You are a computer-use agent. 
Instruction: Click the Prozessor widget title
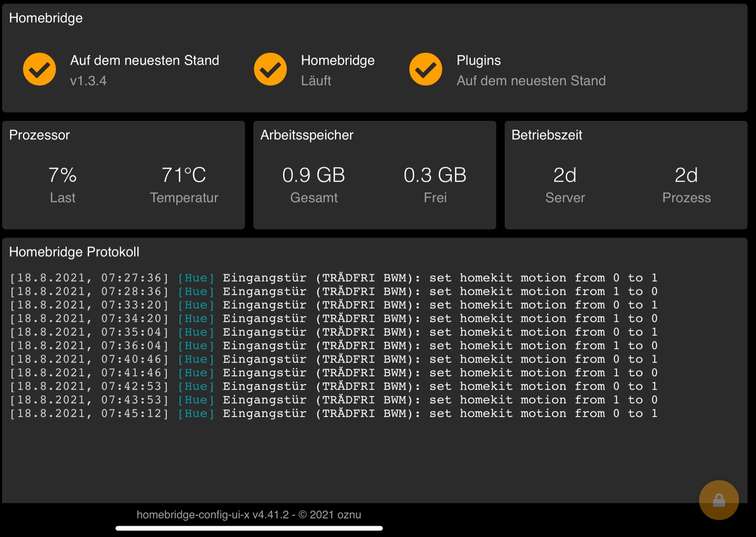(39, 135)
